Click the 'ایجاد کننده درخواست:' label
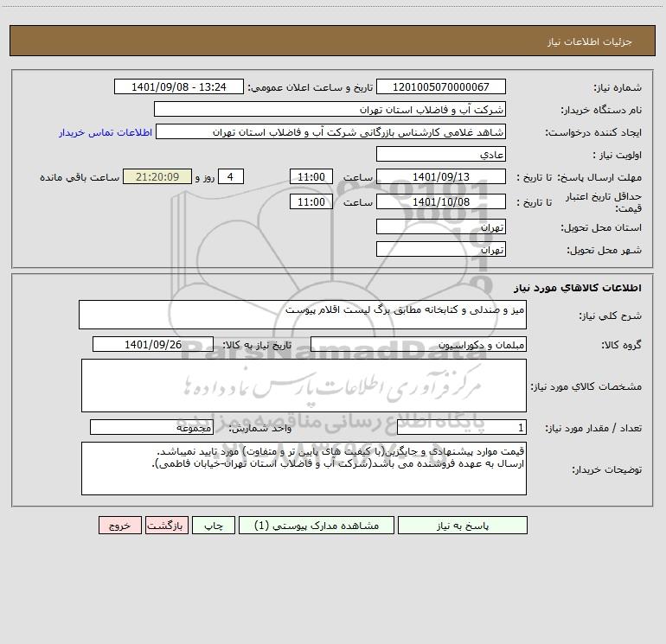 click(x=593, y=132)
